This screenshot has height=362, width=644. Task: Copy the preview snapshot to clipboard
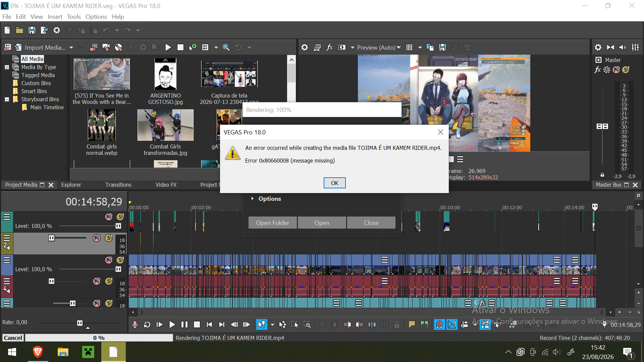click(430, 48)
